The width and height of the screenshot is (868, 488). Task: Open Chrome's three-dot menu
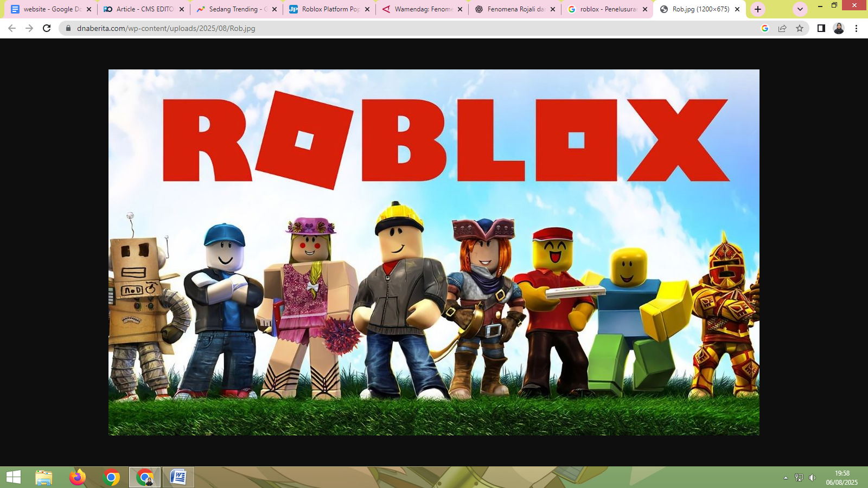[x=856, y=28]
